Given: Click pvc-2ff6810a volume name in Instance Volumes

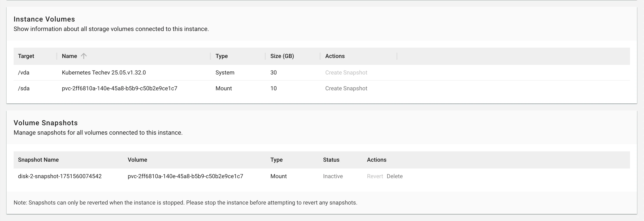Looking at the screenshot, I should click(119, 88).
